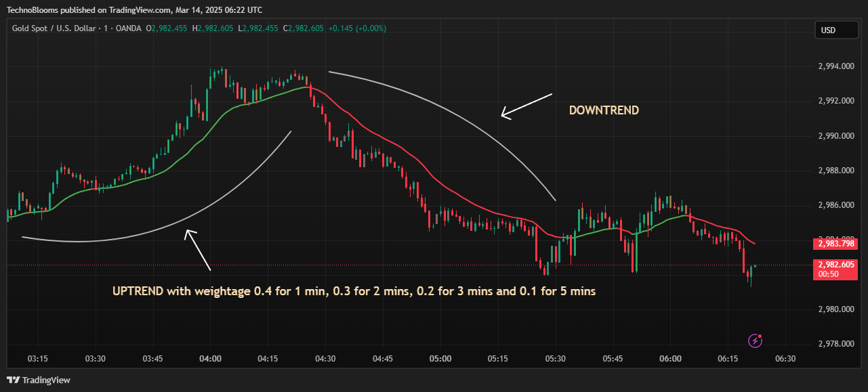
Task: Click the 2,986.000 price axis label
Action: point(835,205)
